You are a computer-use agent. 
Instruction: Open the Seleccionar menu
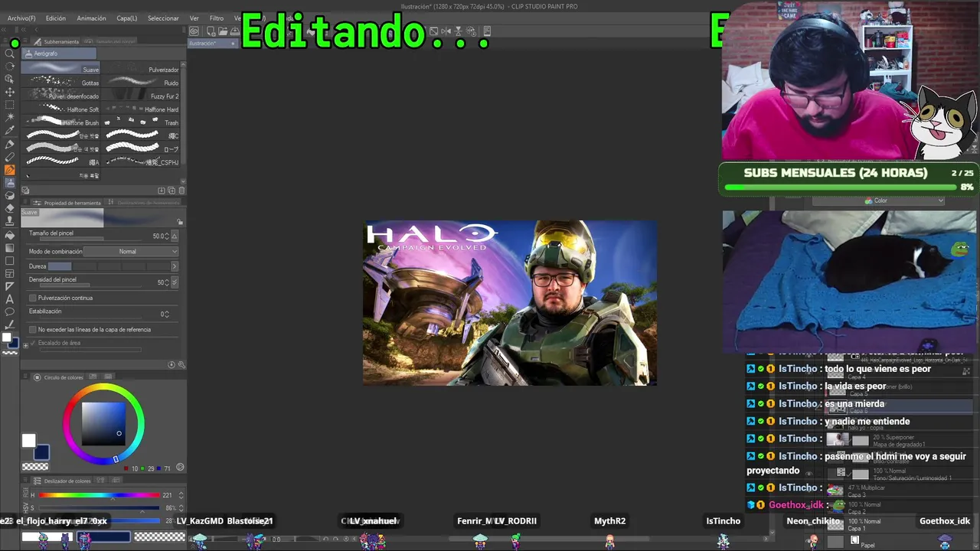pos(163,18)
